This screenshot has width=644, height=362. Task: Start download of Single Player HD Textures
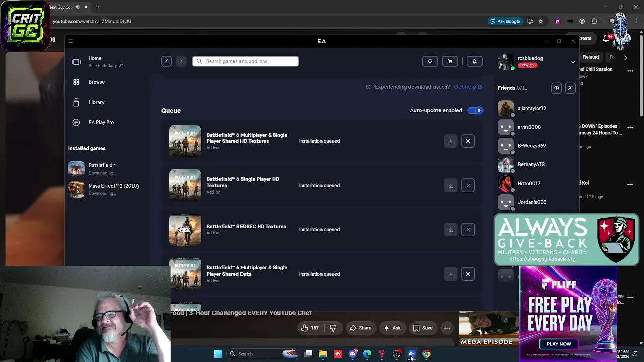451,186
